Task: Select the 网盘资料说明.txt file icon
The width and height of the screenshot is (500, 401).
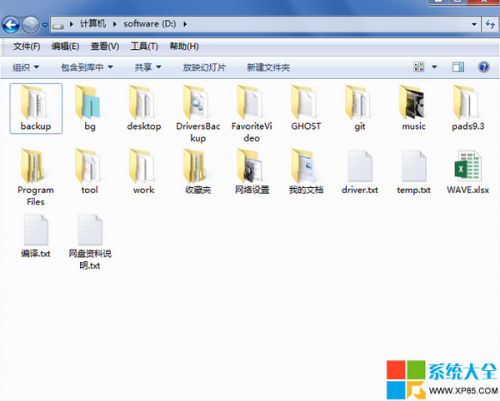Action: 90,230
